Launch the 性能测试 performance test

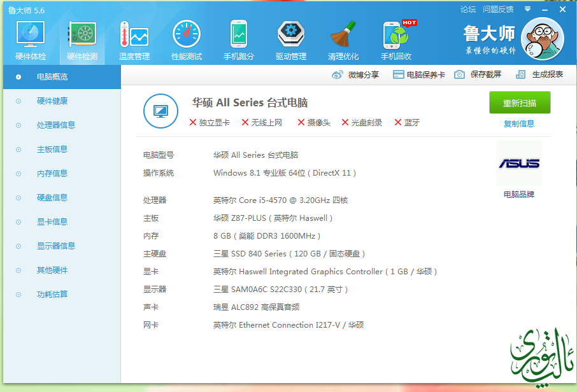tap(187, 41)
